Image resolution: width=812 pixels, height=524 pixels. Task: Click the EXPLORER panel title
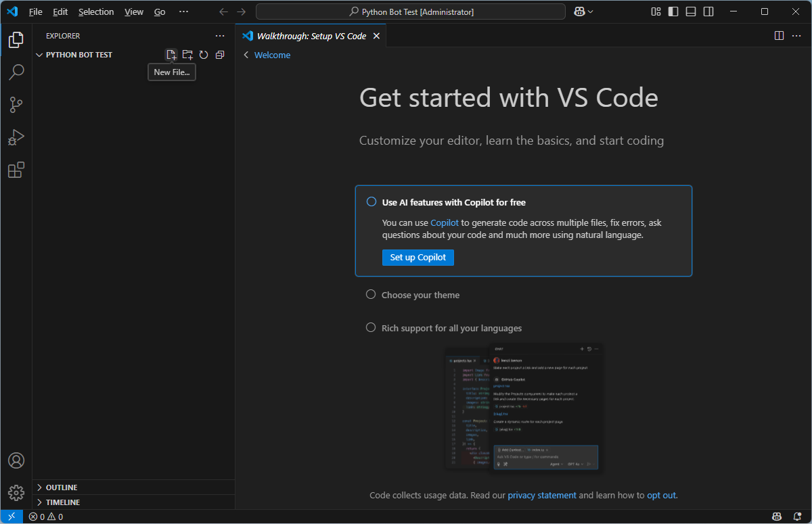tap(63, 36)
